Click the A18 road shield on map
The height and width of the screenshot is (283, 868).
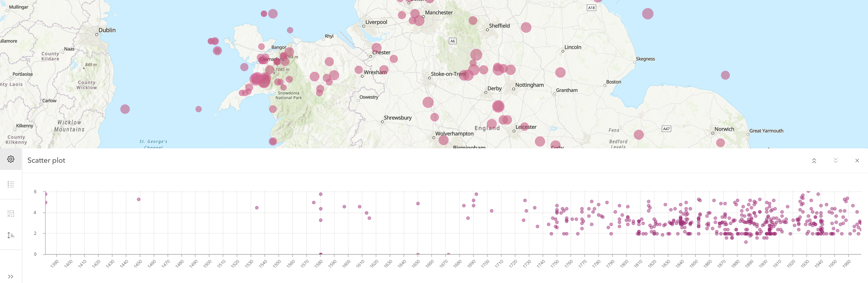591,8
